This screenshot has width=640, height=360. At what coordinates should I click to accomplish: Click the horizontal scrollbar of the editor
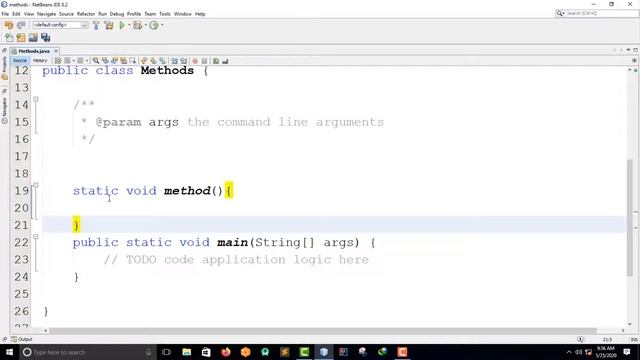(x=322, y=330)
